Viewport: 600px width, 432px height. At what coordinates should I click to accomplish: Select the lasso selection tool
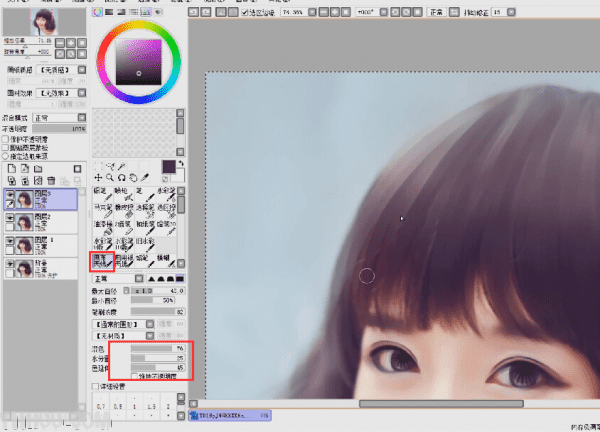point(110,166)
